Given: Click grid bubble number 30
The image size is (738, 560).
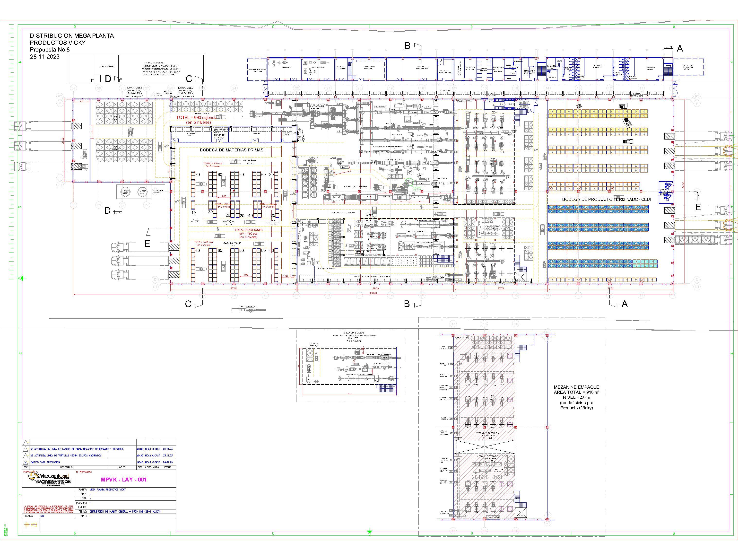Looking at the screenshot, I should [x=74, y=88].
